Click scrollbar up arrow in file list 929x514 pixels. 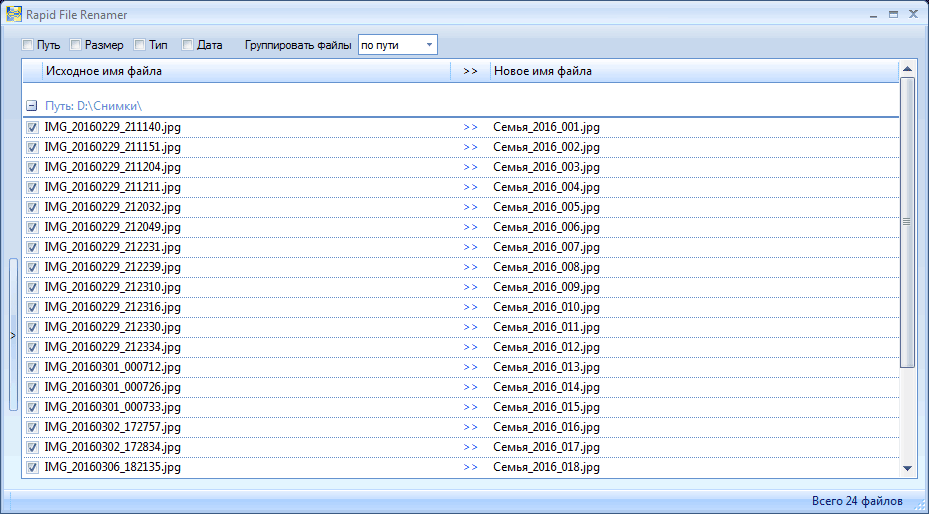point(907,69)
